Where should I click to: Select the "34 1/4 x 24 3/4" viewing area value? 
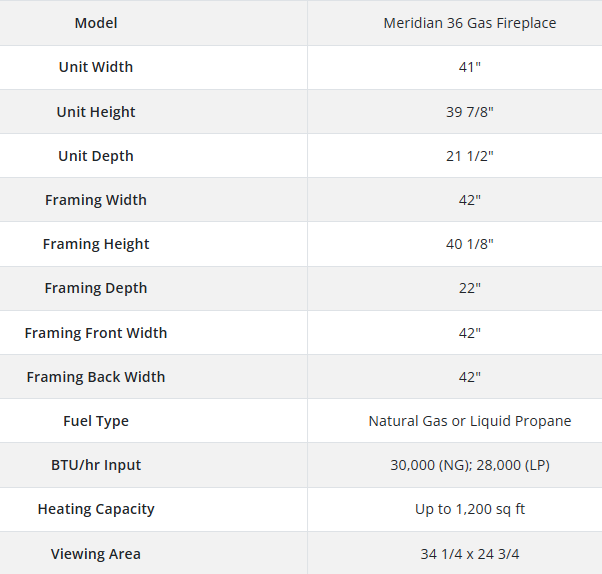pos(470,554)
